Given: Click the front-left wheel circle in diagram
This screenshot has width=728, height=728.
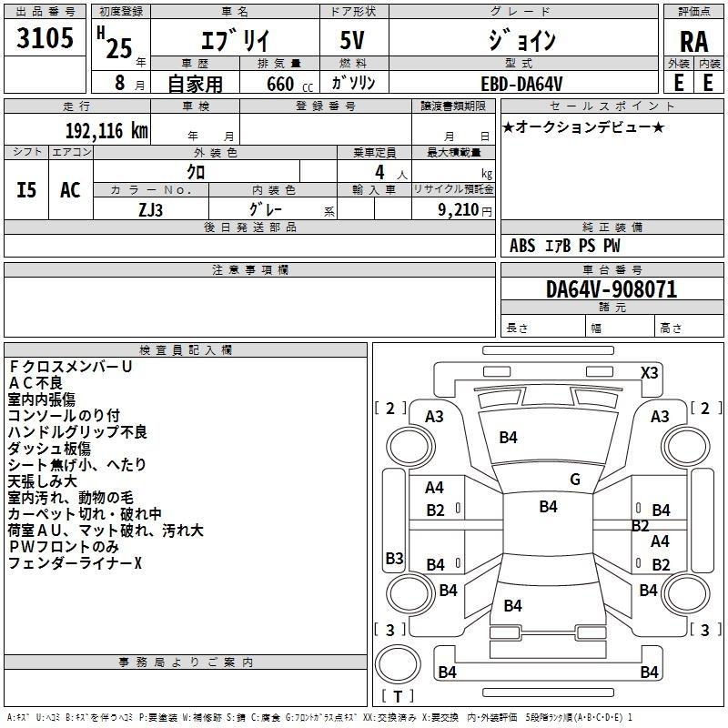Looking at the screenshot, I should [x=410, y=447].
